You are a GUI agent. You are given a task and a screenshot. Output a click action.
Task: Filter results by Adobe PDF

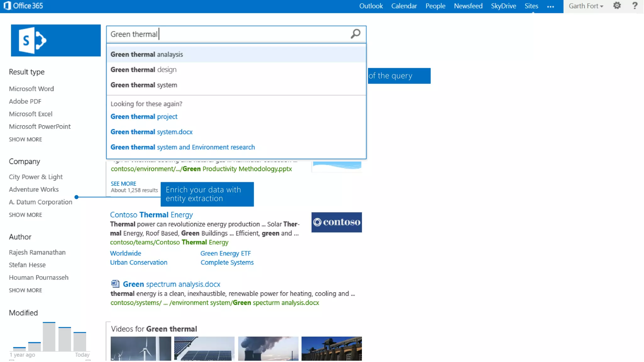(x=25, y=101)
